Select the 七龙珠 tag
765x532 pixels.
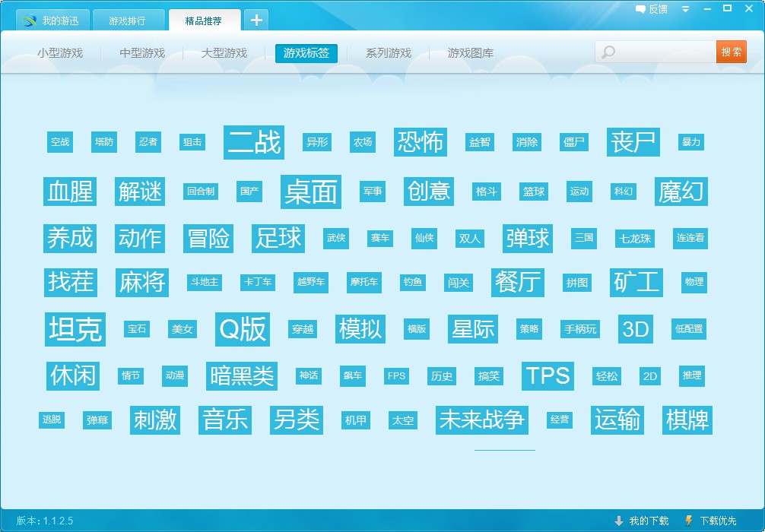coord(635,239)
